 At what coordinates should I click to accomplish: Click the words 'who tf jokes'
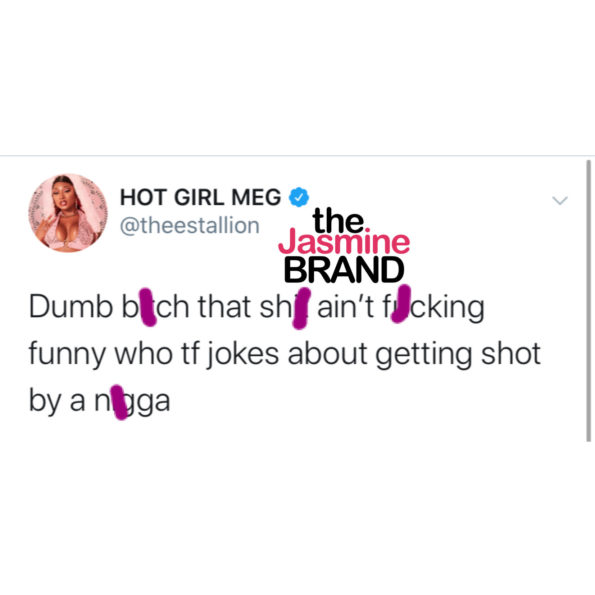[x=197, y=354]
